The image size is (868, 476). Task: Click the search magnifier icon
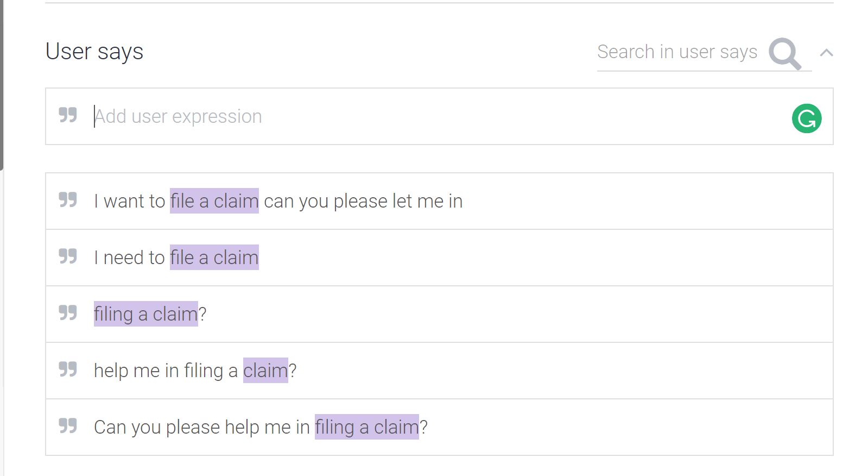pos(784,53)
